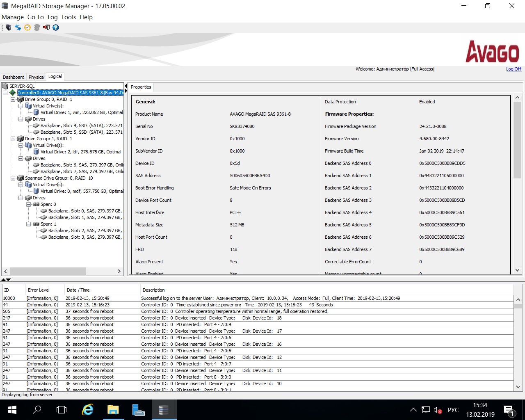This screenshot has height=420, width=525.
Task: Open the notification center icon
Action: [509, 410]
